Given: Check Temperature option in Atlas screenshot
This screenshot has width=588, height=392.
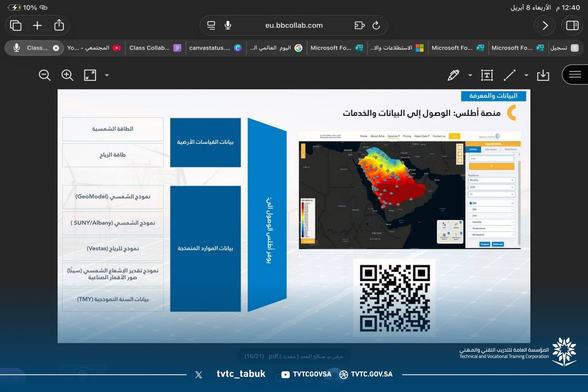Looking at the screenshot, I should click(x=470, y=228).
